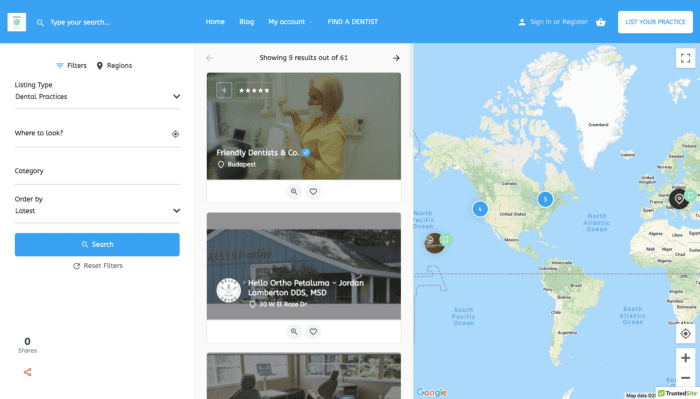Go to previous results page arrow
Viewport: 700px width, 399px height.
[209, 58]
